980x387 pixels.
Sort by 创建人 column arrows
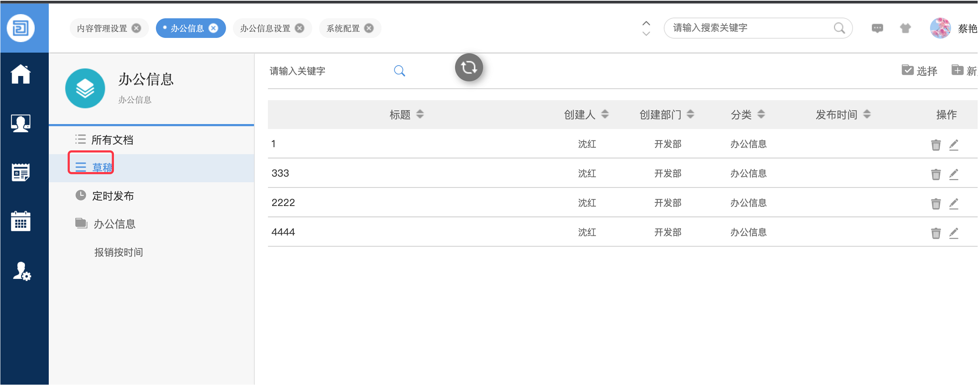pos(606,115)
